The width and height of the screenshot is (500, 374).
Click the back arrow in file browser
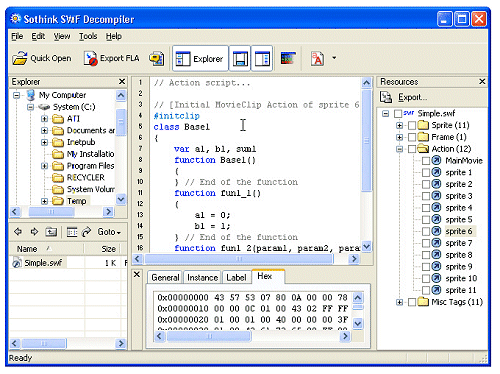(18, 231)
